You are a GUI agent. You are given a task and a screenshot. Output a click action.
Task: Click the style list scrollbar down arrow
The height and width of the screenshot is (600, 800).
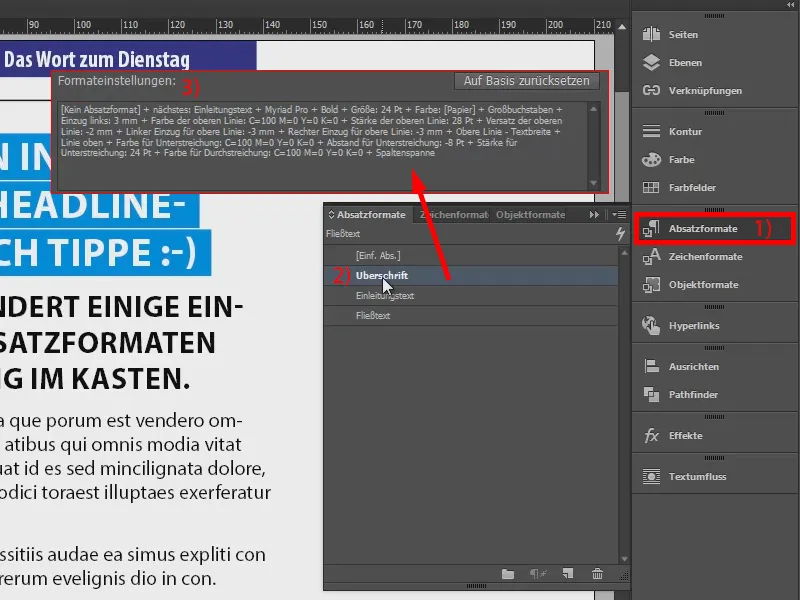click(624, 559)
